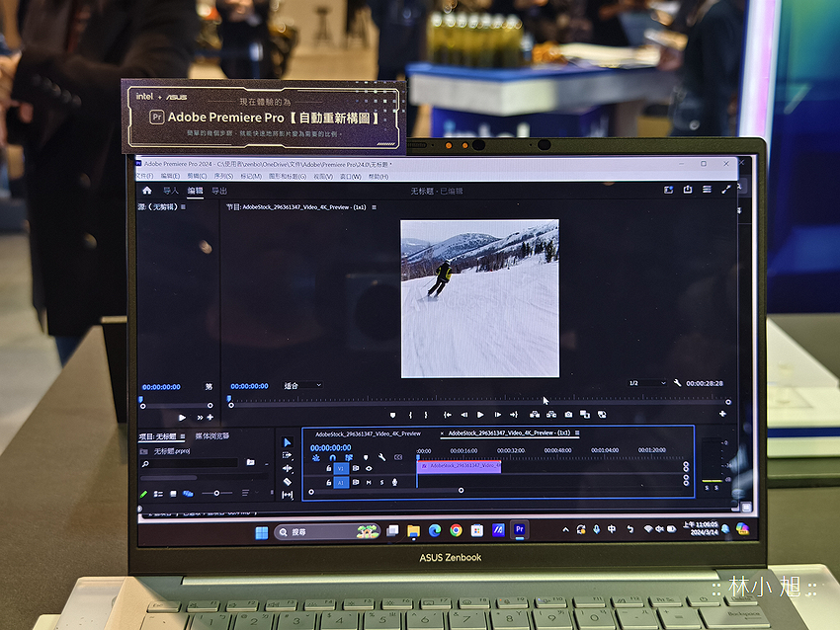Open the 帮助(H) menu
Image resolution: width=840 pixels, height=630 pixels.
378,177
